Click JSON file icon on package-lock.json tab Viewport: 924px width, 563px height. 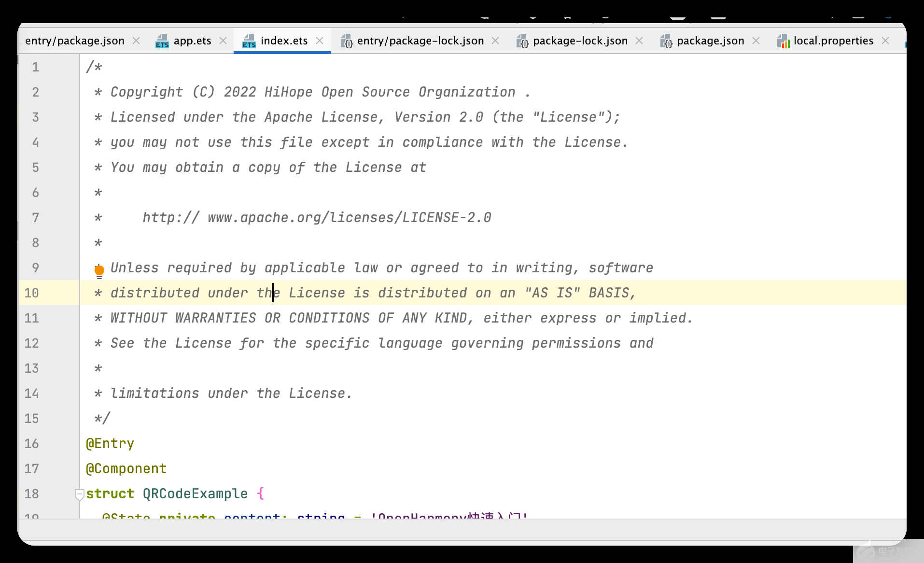click(x=522, y=41)
